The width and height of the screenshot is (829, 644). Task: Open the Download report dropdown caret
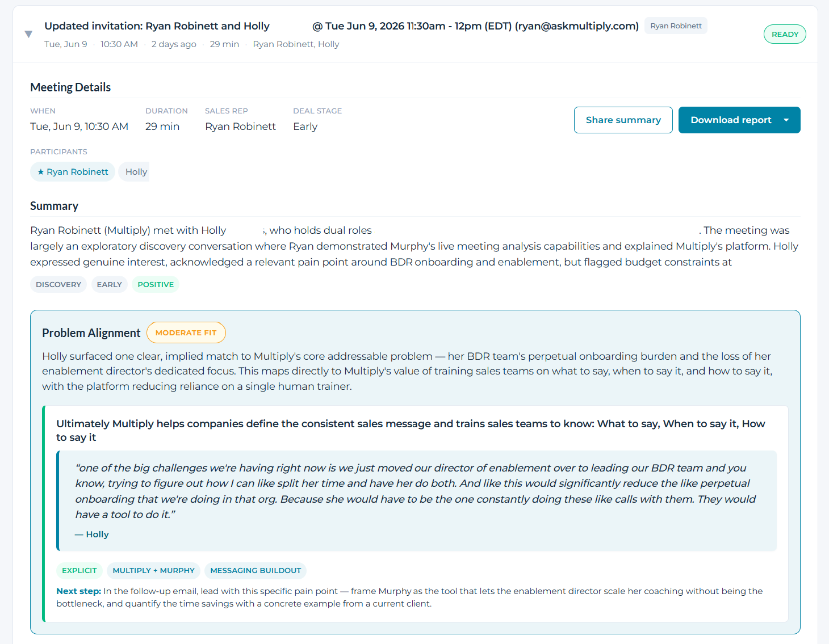point(786,120)
